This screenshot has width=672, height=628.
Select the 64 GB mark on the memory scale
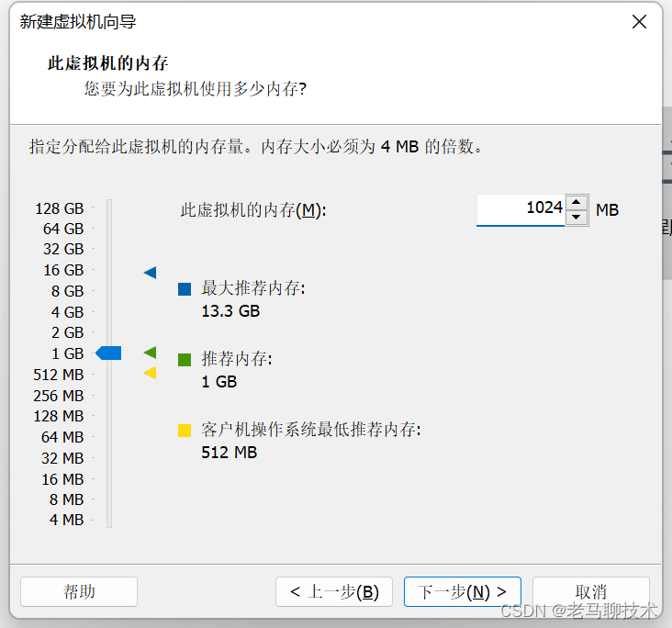[x=63, y=229]
